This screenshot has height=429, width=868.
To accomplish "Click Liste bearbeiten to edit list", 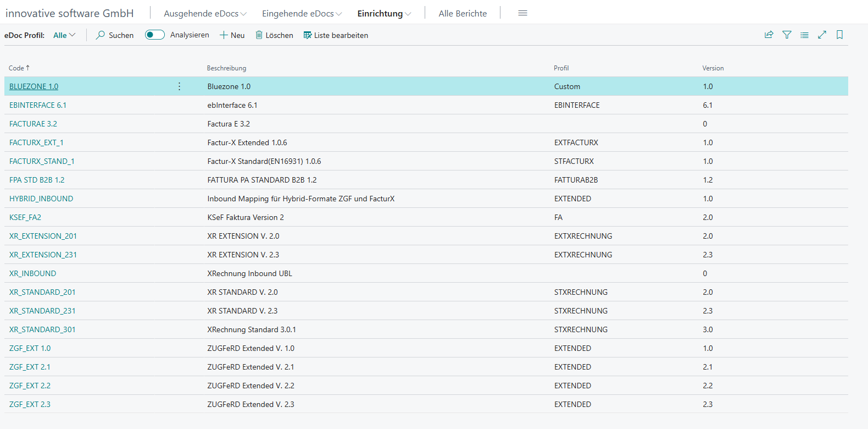I will point(336,35).
